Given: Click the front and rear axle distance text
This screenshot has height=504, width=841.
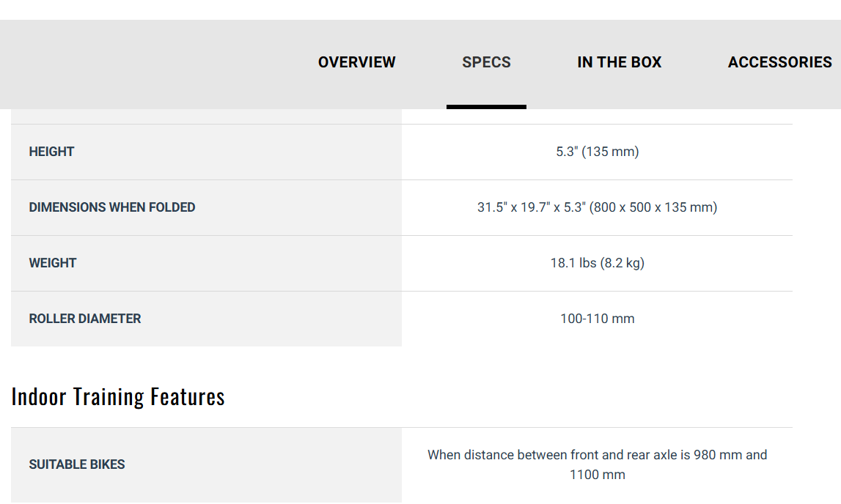Looking at the screenshot, I should pos(597,455).
